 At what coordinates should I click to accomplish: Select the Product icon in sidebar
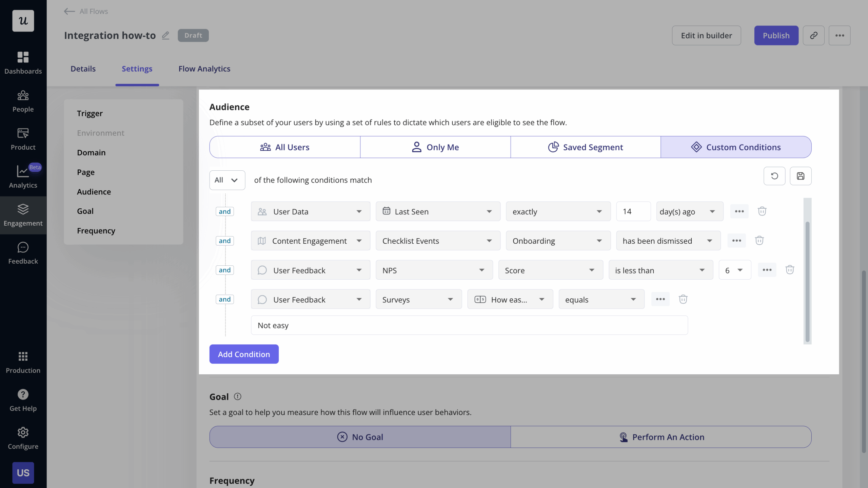tap(23, 138)
